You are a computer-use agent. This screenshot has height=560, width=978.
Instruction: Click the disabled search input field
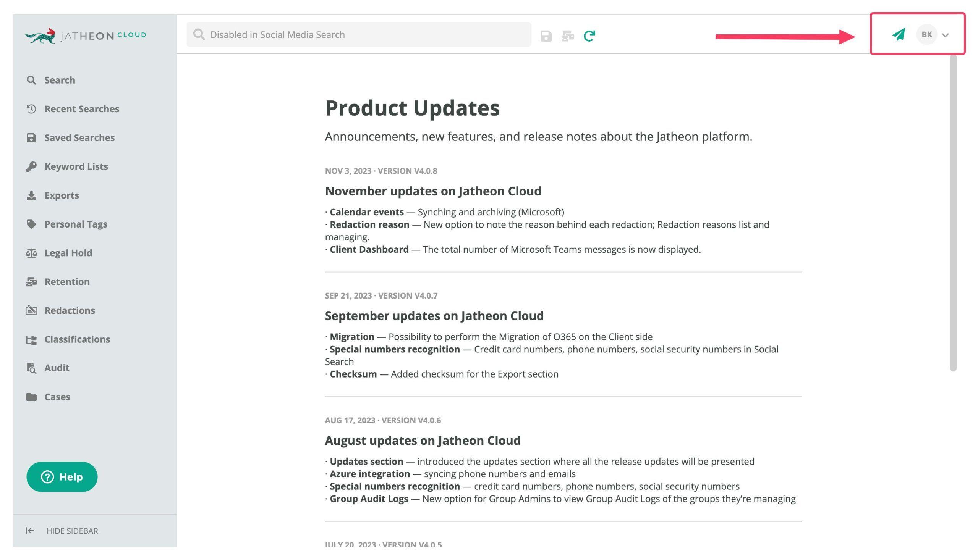click(x=358, y=35)
